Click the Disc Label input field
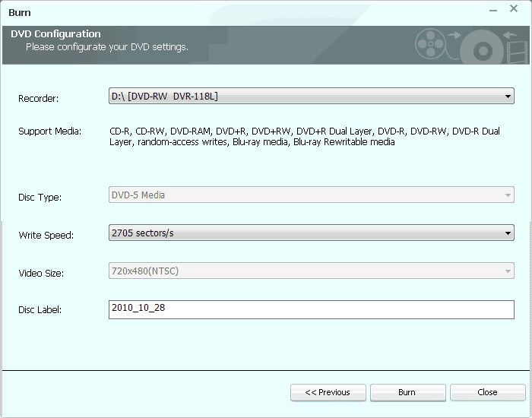This screenshot has height=418, width=532. point(311,309)
